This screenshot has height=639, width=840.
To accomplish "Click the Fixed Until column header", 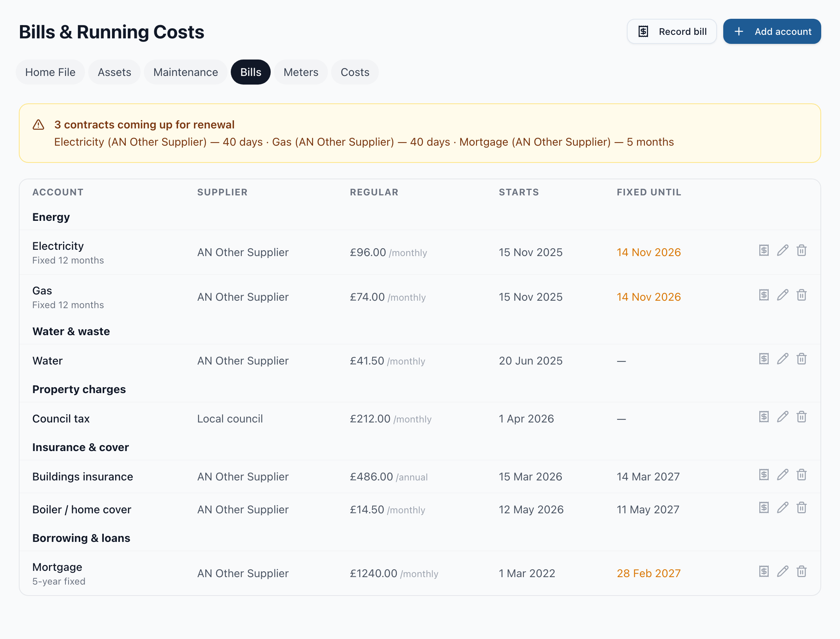I will point(649,192).
